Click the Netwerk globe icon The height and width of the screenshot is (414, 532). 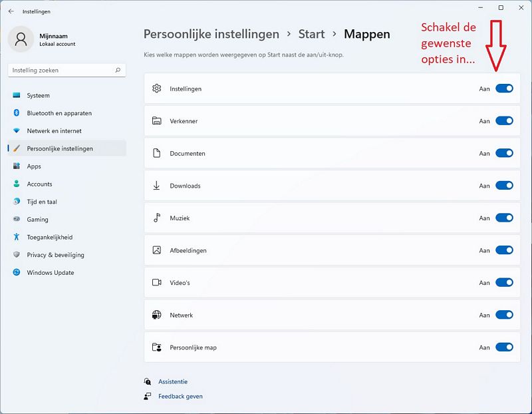coord(156,315)
